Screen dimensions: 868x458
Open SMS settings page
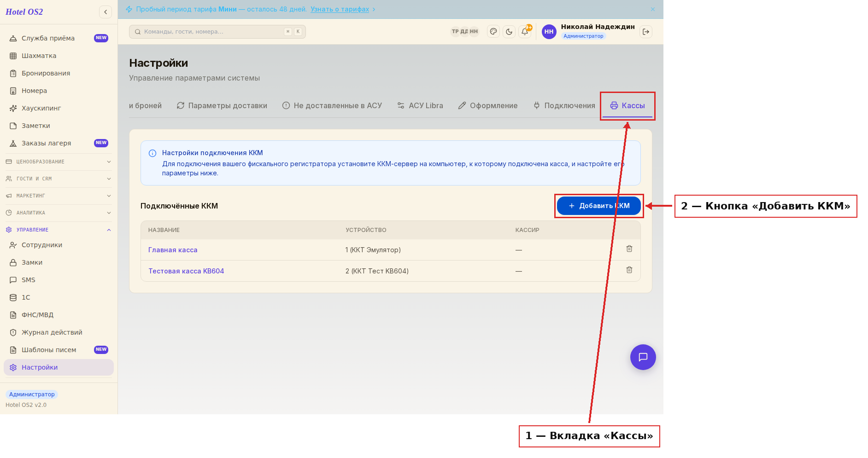pyautogui.click(x=59, y=280)
